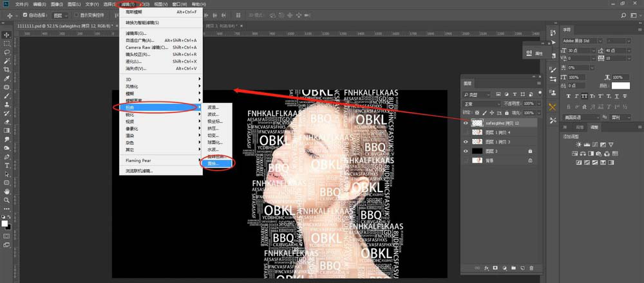Choose 置换 in the distort submenu

(214, 164)
